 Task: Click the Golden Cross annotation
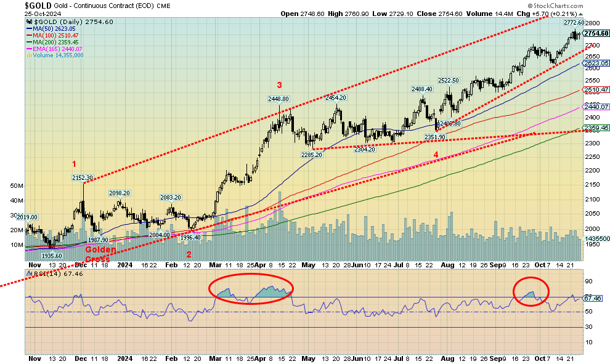pos(100,254)
